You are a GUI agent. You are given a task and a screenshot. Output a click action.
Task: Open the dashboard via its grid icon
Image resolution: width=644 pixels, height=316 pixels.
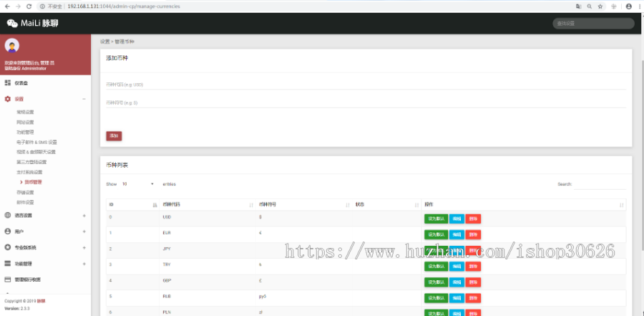pos(8,82)
